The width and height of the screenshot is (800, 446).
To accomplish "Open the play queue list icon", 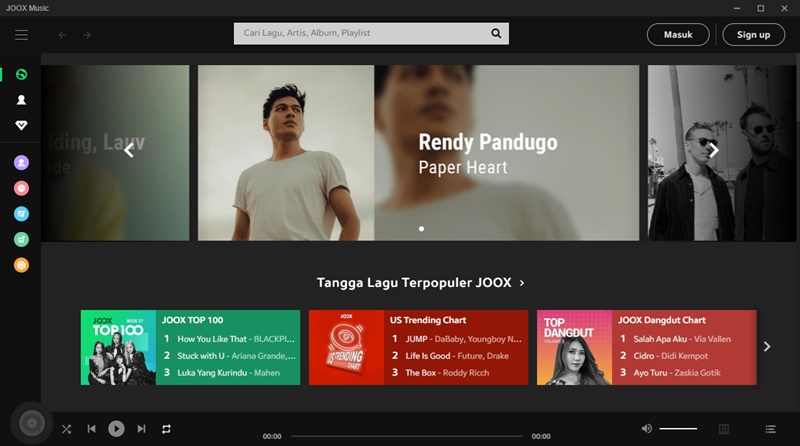I will coord(770,429).
